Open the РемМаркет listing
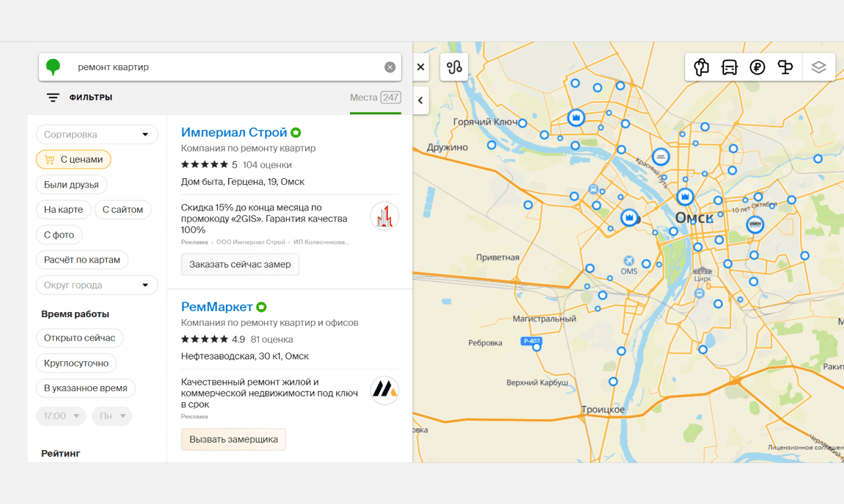844x504 pixels. pyautogui.click(x=217, y=307)
